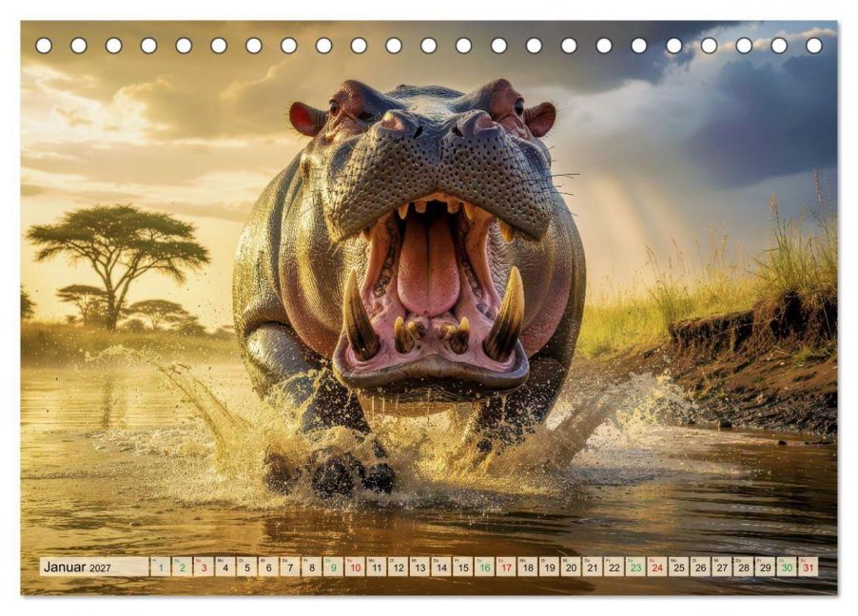This screenshot has width=858, height=616.
Task: Click day 29 in the calendar row
Action: 766,567
